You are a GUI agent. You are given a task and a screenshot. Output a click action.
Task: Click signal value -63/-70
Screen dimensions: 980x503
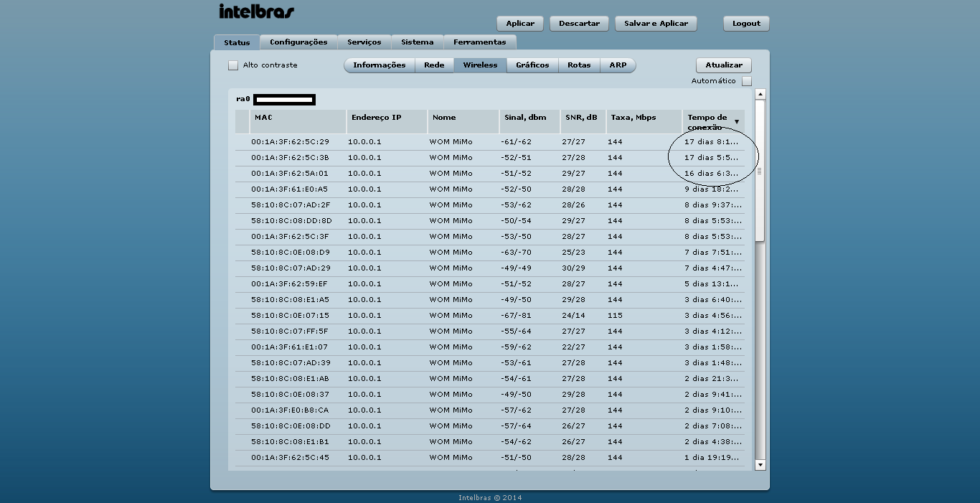[516, 253]
